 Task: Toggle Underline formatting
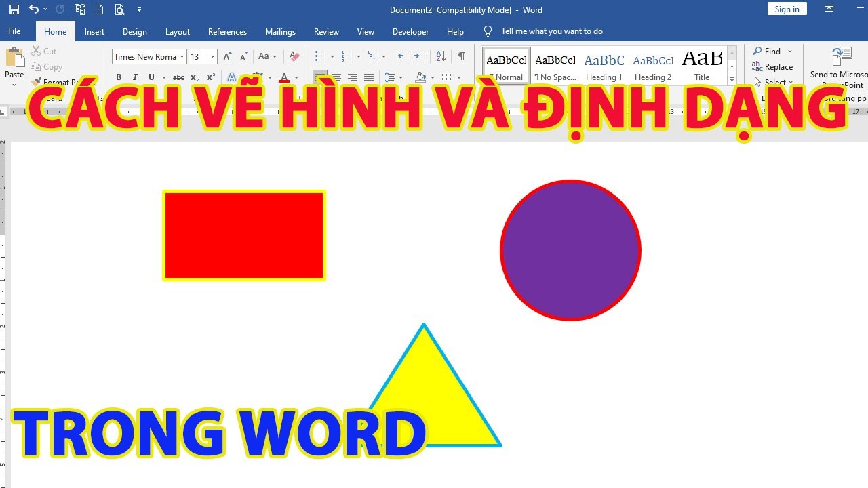click(151, 77)
